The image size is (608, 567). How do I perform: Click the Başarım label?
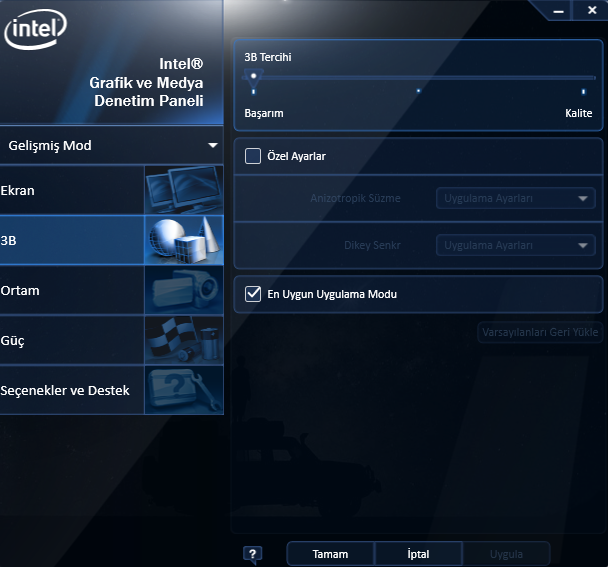264,113
